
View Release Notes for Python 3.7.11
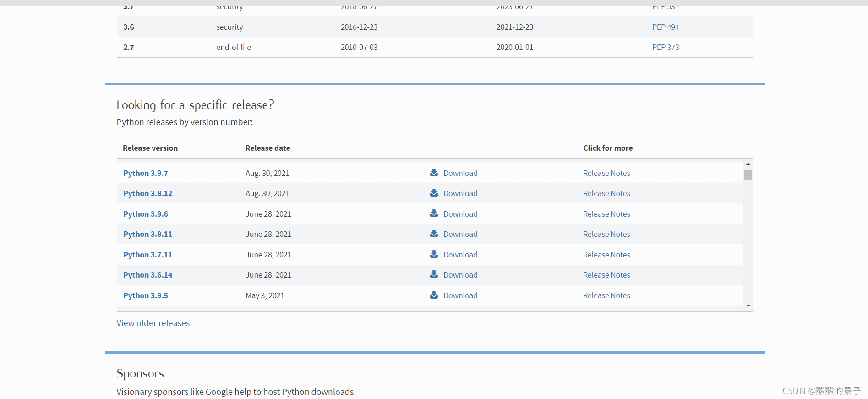[606, 255]
